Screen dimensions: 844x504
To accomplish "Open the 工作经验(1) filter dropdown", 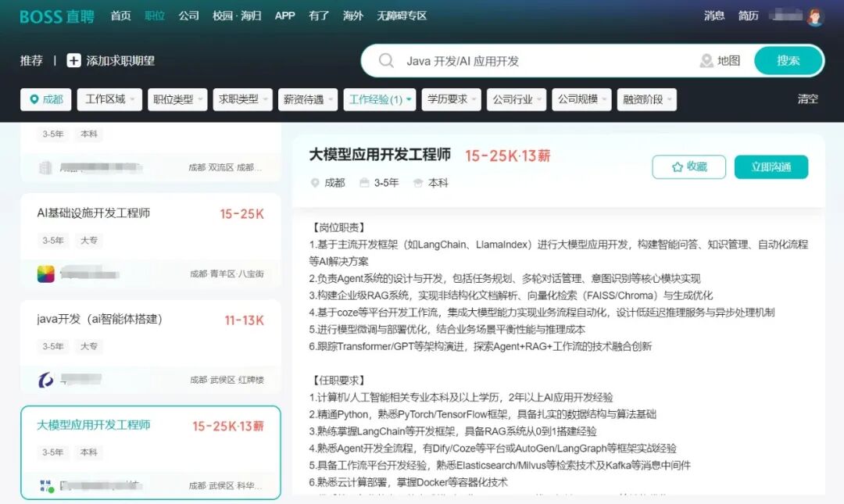I will pyautogui.click(x=380, y=99).
